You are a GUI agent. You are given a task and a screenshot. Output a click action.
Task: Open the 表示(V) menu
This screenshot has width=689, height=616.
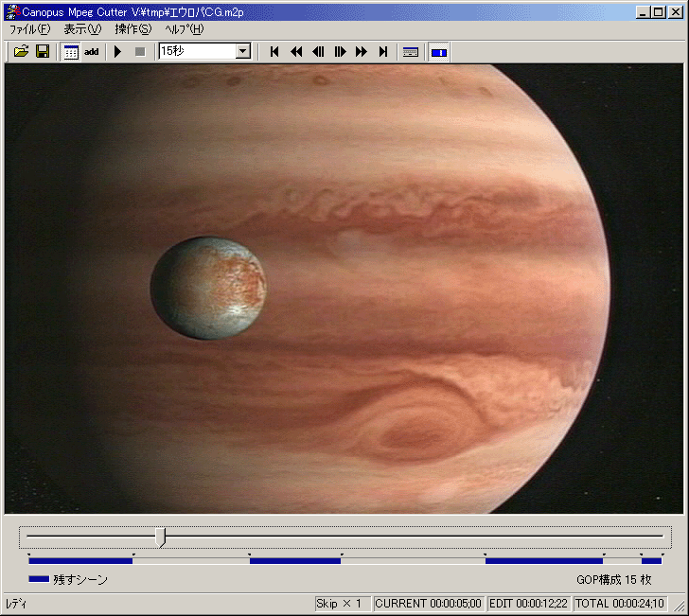pyautogui.click(x=82, y=29)
